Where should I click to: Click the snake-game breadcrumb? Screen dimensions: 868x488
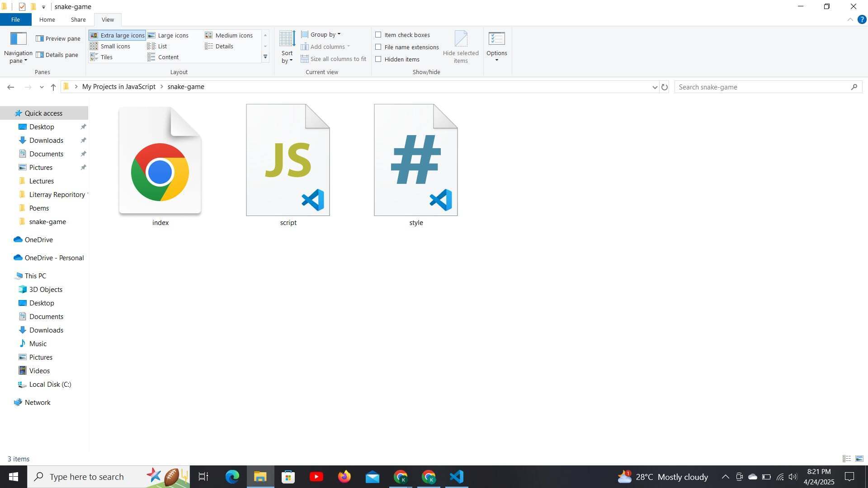pos(186,87)
